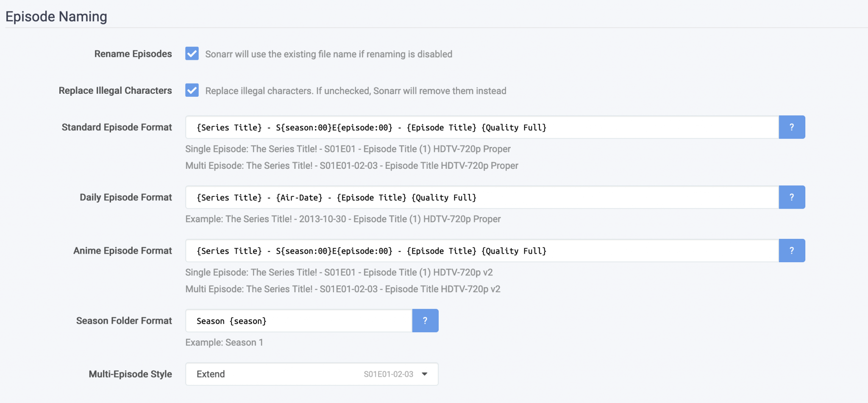The width and height of the screenshot is (868, 403).
Task: Expand the Multi-Episode Style dropdown
Action: pyautogui.click(x=312, y=374)
